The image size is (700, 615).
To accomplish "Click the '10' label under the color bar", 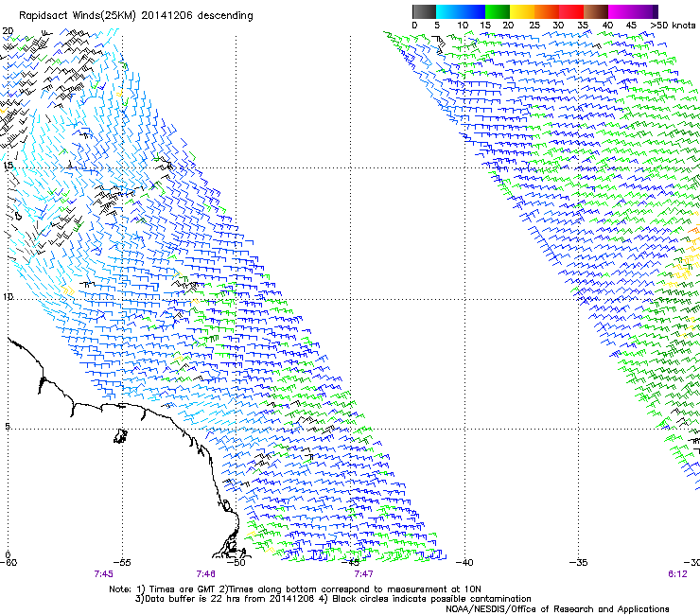I will [462, 26].
